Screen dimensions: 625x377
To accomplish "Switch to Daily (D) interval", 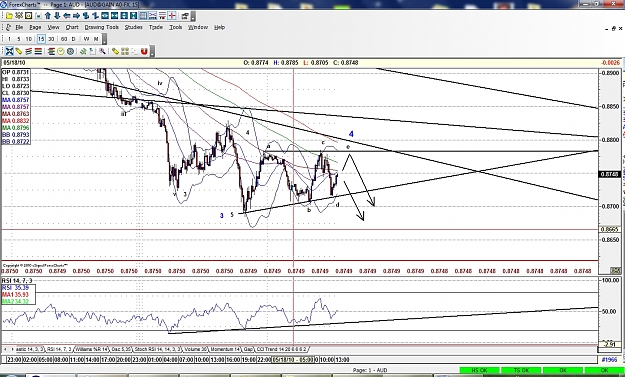I will 73,39.
